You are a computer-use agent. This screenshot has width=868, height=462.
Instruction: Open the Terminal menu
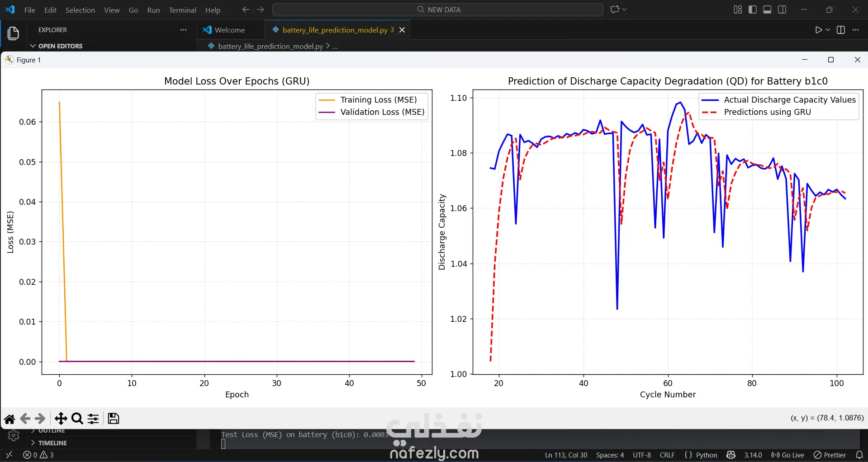point(183,9)
